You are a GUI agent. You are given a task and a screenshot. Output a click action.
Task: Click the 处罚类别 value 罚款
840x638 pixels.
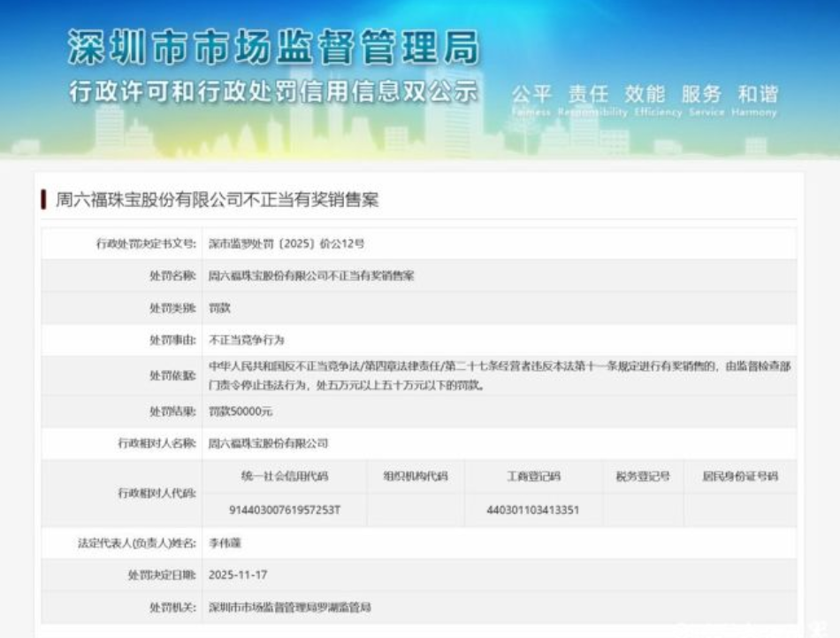pyautogui.click(x=219, y=308)
